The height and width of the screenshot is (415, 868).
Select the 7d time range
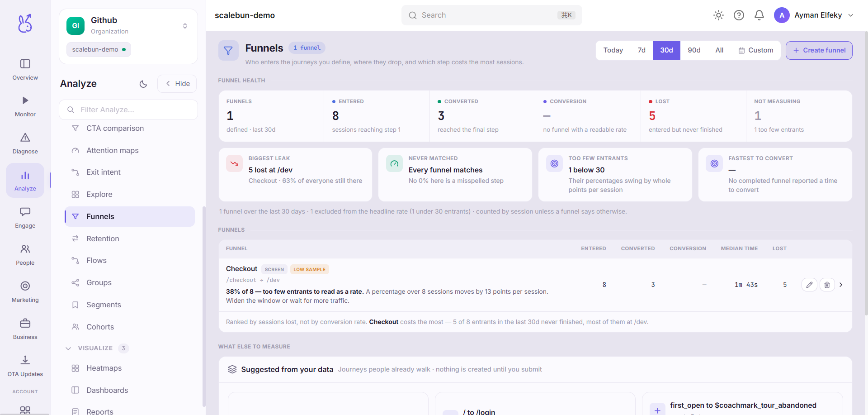pos(642,50)
